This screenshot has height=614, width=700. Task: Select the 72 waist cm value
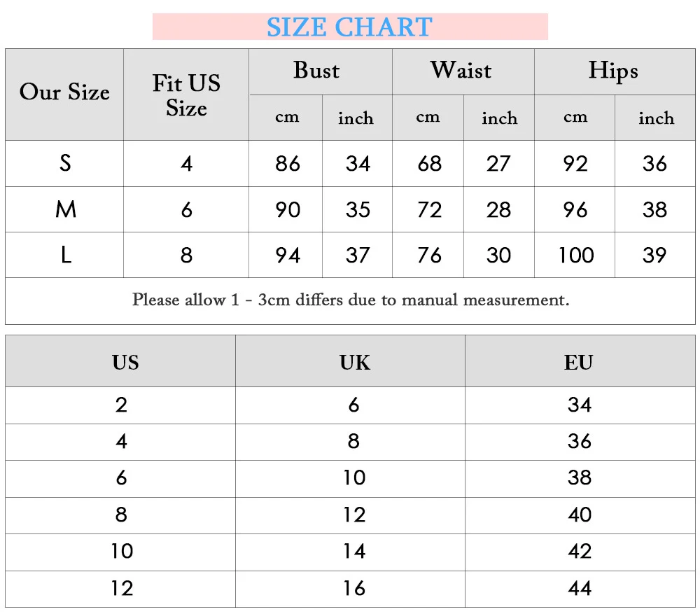tap(429, 209)
